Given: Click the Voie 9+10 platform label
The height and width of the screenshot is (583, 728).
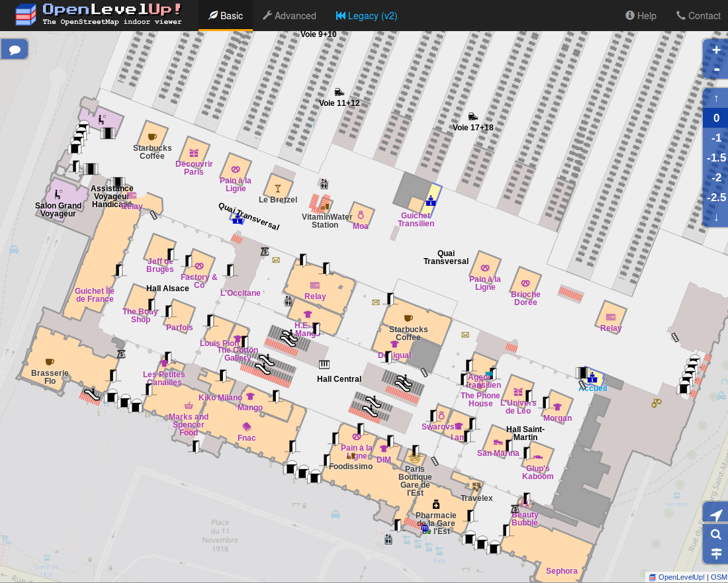Looking at the screenshot, I should pyautogui.click(x=318, y=34).
